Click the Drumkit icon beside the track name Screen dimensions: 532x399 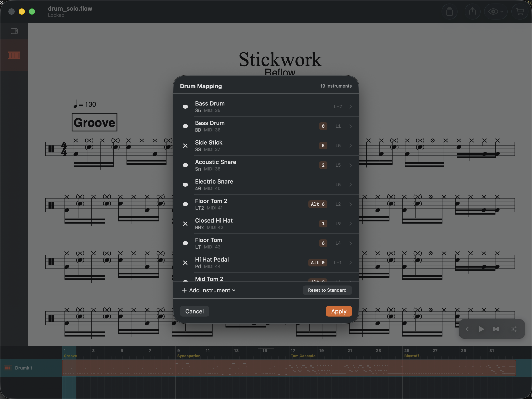[8, 368]
